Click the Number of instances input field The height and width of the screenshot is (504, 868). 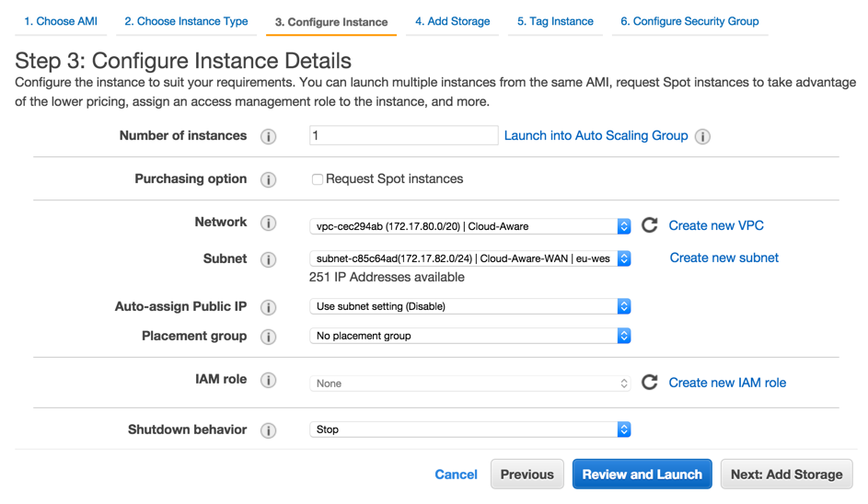[x=403, y=136]
